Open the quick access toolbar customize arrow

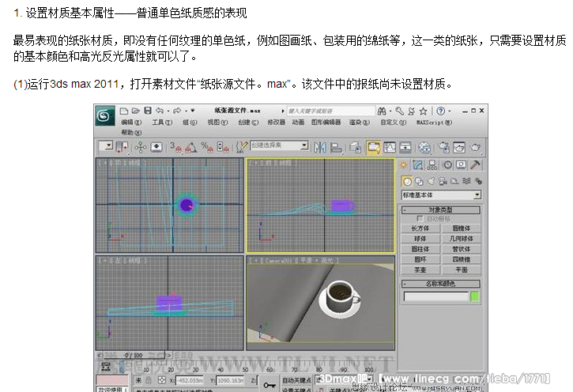click(193, 111)
